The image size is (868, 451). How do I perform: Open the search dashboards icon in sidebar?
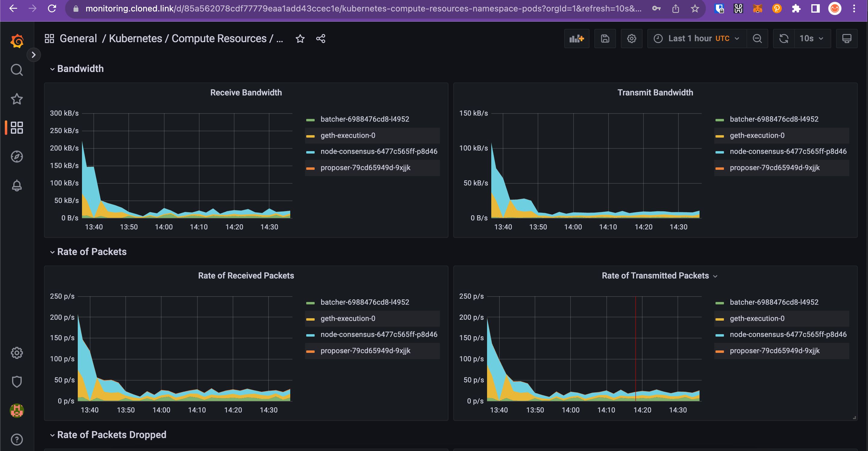(17, 70)
